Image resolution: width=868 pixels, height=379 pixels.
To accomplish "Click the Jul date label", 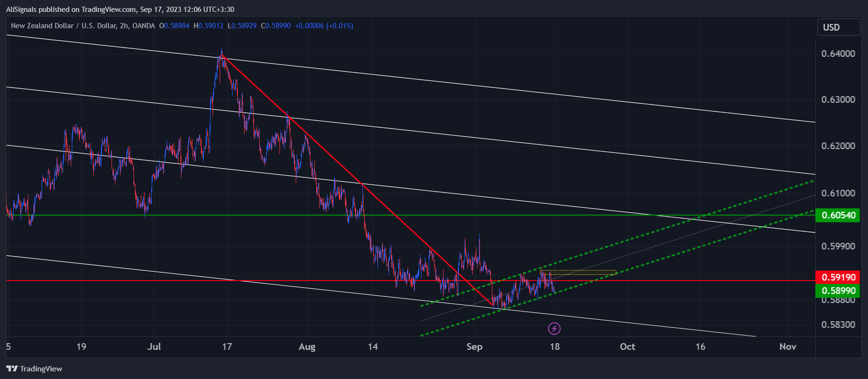I will [154, 347].
